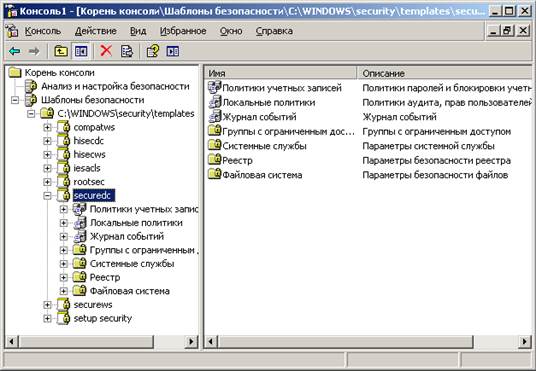Click the red Delete X icon
Screen dimensions: 536x371
(x=106, y=51)
